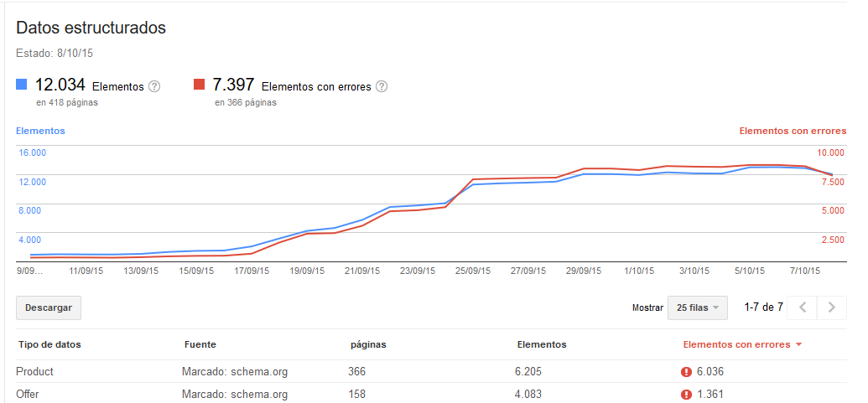
Task: Open help icon next to Elementos
Action: pyautogui.click(x=155, y=87)
